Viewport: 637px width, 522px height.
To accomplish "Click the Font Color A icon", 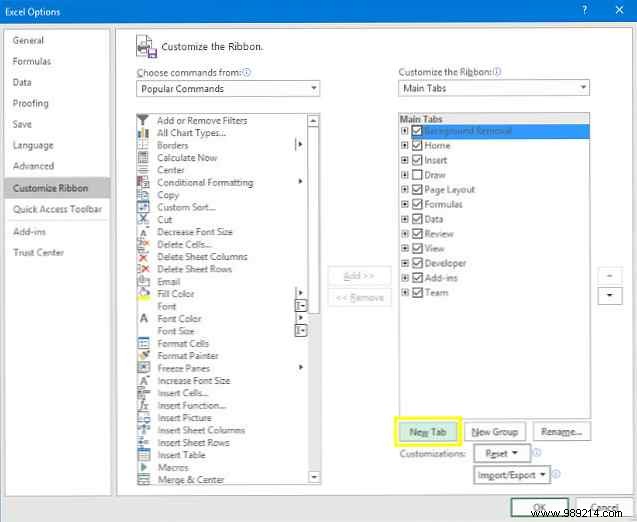I will tap(143, 318).
